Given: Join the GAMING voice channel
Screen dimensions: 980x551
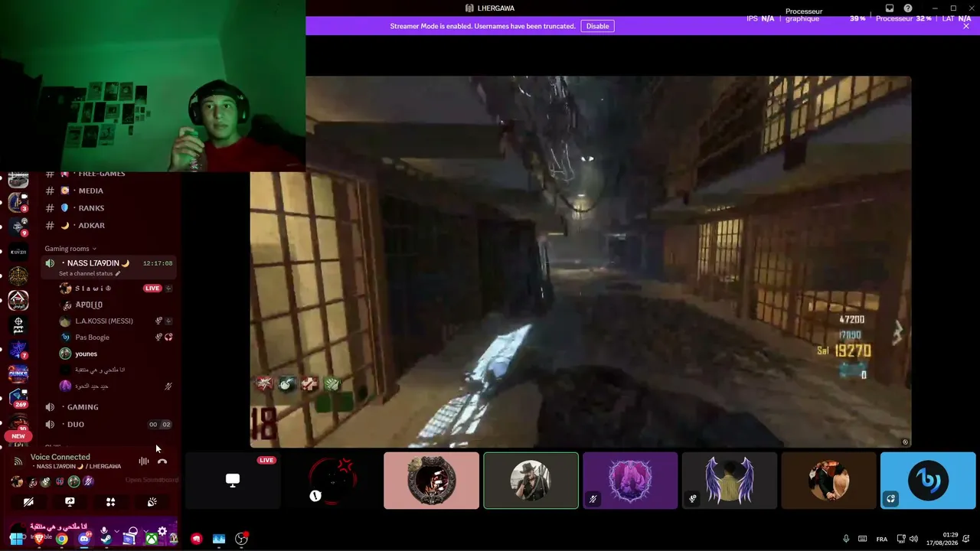Looking at the screenshot, I should pos(109,407).
